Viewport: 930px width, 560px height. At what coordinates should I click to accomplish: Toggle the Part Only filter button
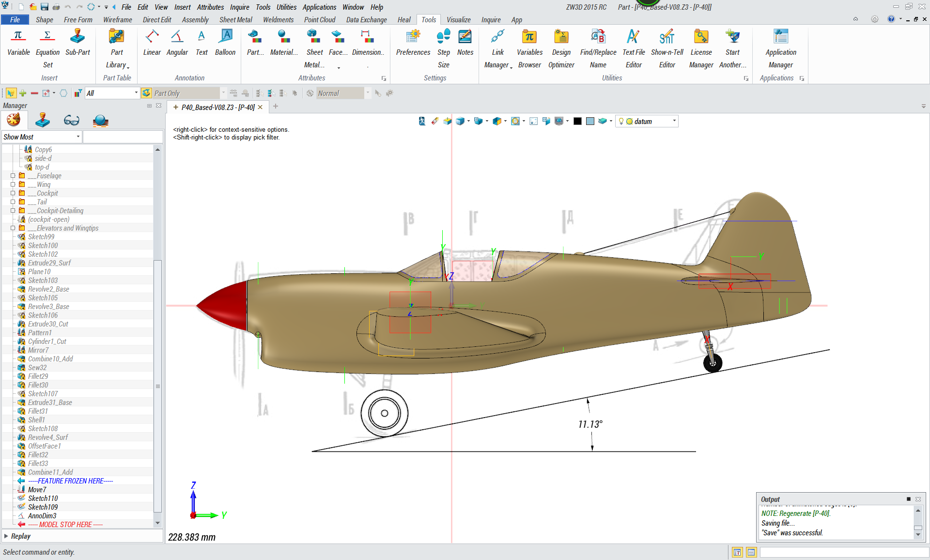pyautogui.click(x=147, y=93)
